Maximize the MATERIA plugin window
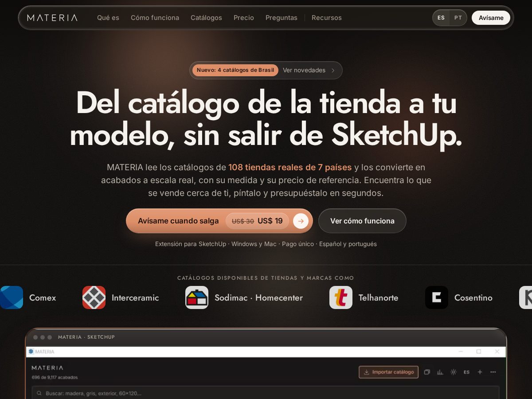Image resolution: width=532 pixels, height=399 pixels. click(479, 352)
